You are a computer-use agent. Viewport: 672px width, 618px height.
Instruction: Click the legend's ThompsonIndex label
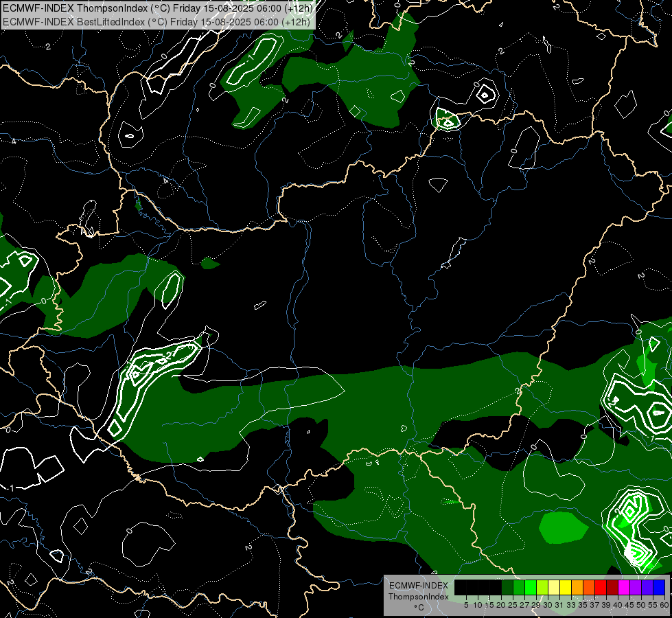click(419, 597)
